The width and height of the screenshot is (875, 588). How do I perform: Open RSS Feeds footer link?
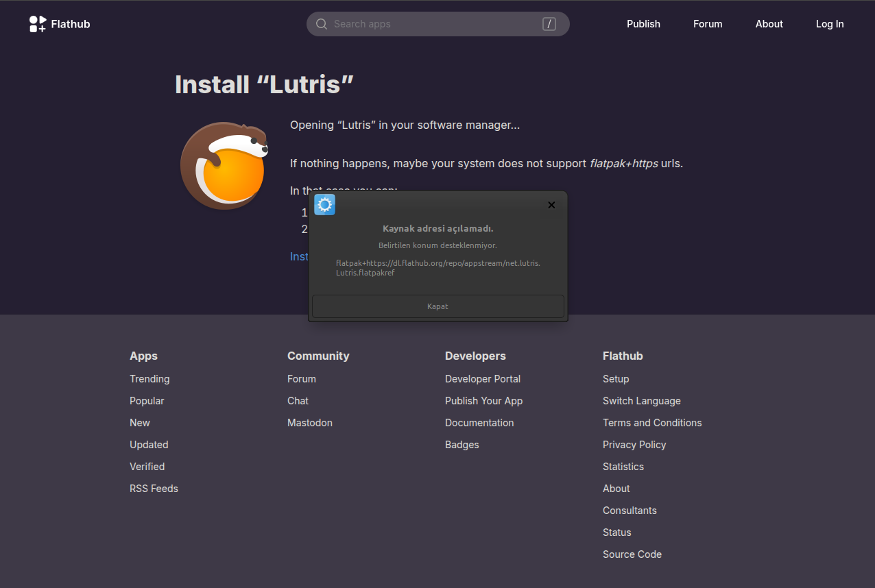154,489
